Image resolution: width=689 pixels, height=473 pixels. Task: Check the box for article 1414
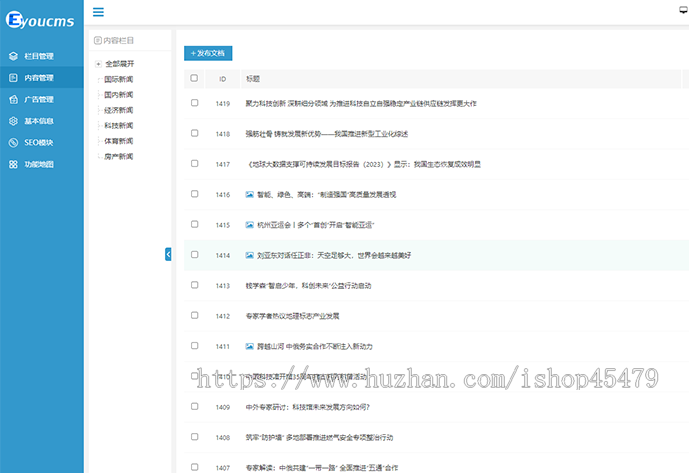(195, 254)
